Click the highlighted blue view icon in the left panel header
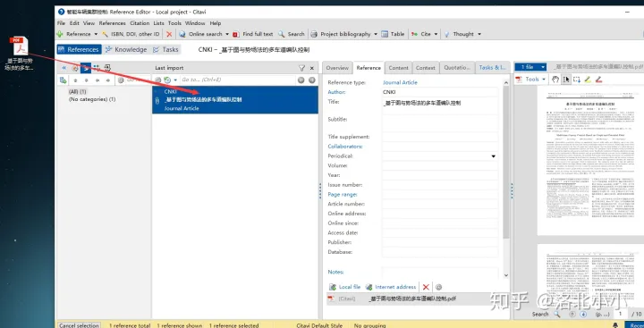Image resolution: width=644 pixels, height=328 pixels. (x=86, y=68)
